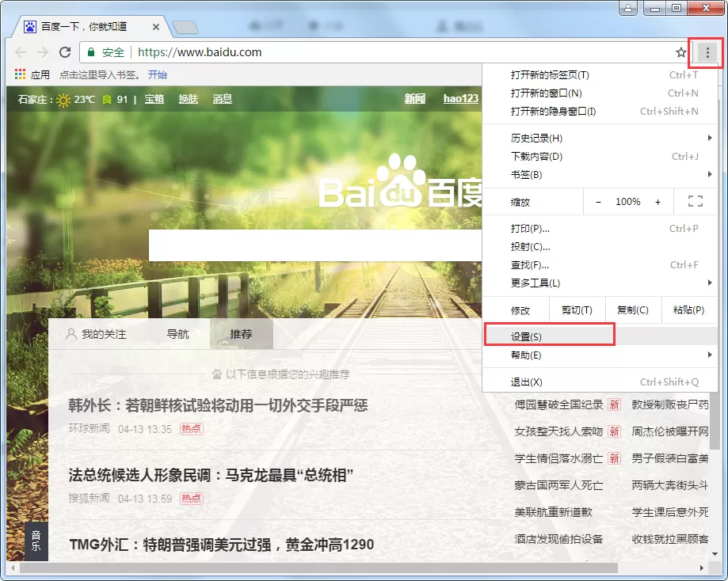Open hot search 学生情侣落水溺亡
Image resolution: width=728 pixels, height=581 pixels.
pos(558,458)
